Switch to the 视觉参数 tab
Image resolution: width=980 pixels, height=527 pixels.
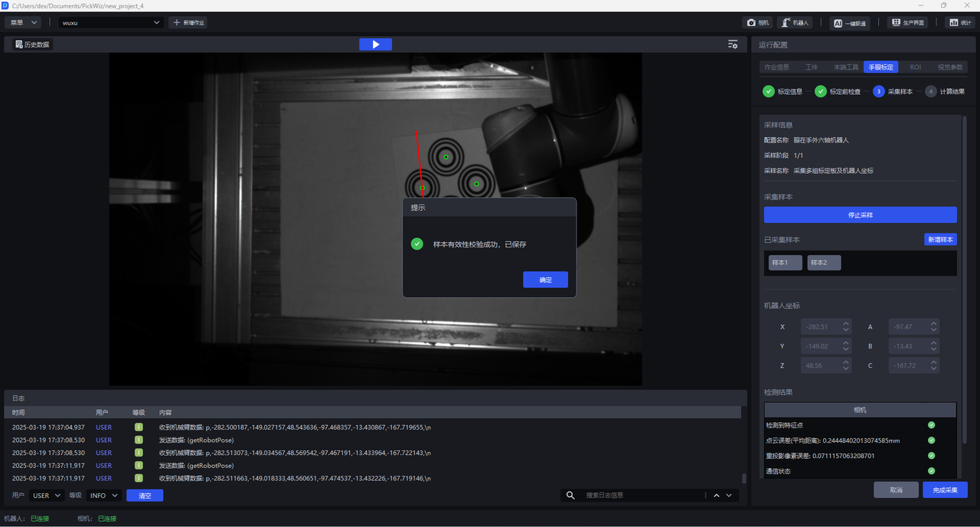[950, 67]
